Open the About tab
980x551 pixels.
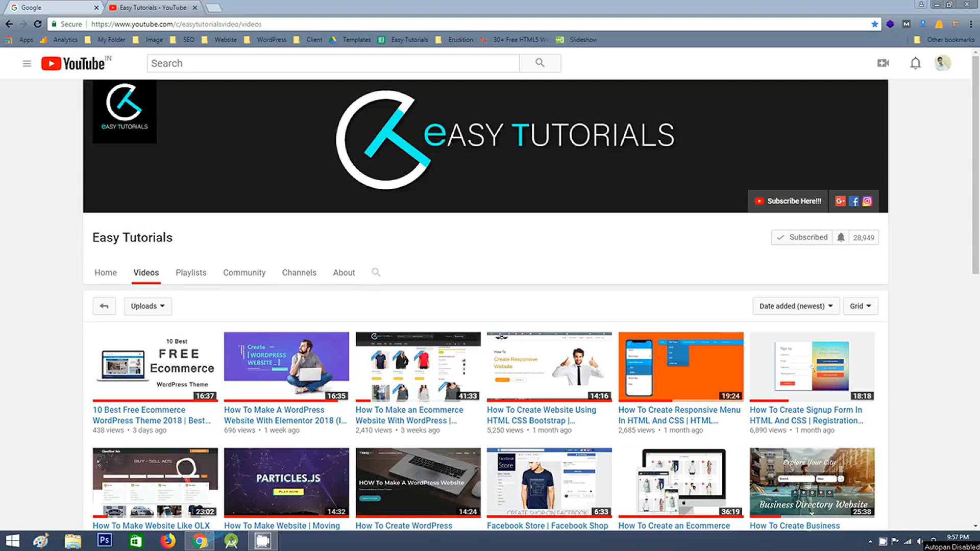[x=344, y=272]
